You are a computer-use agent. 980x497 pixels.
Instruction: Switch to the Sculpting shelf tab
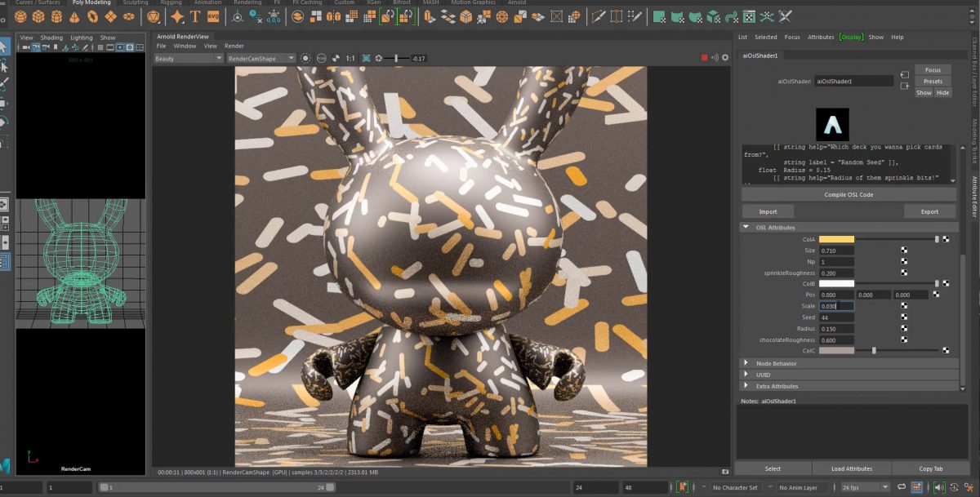pos(136,2)
